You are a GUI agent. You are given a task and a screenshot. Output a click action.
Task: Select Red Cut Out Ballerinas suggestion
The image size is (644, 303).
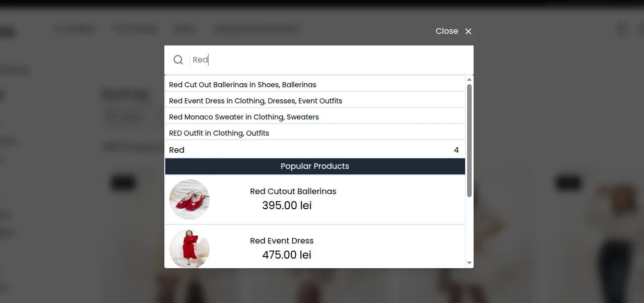coord(242,85)
